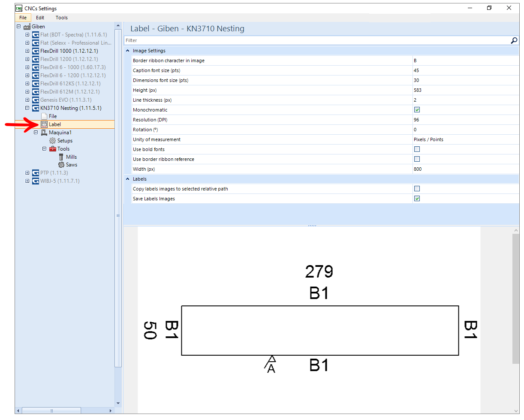Collapse the Giben root node
Screen dimensions: 524x420
(x=19, y=27)
